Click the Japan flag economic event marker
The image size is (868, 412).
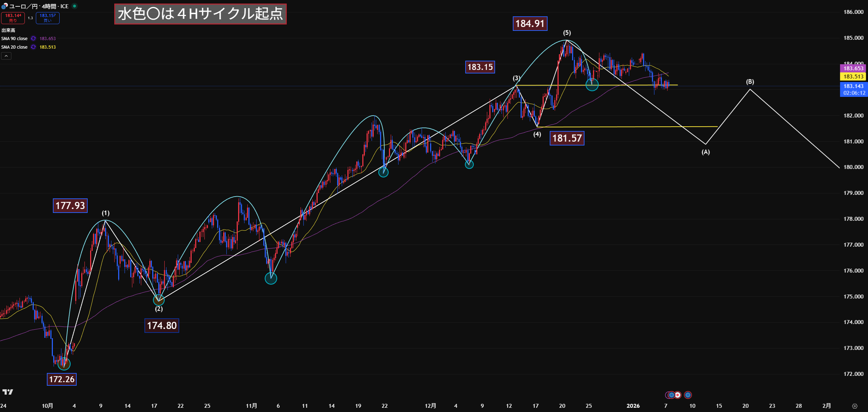(678, 395)
